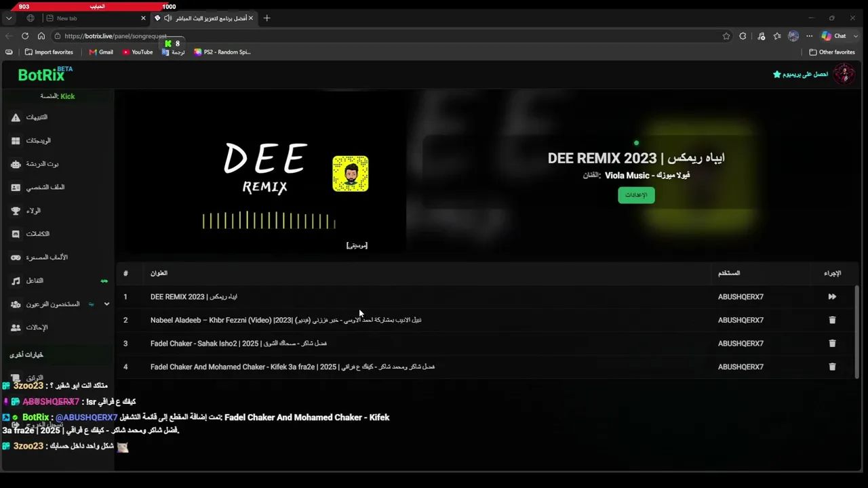
Task: Click the BotRix BETA logo
Action: coord(45,75)
